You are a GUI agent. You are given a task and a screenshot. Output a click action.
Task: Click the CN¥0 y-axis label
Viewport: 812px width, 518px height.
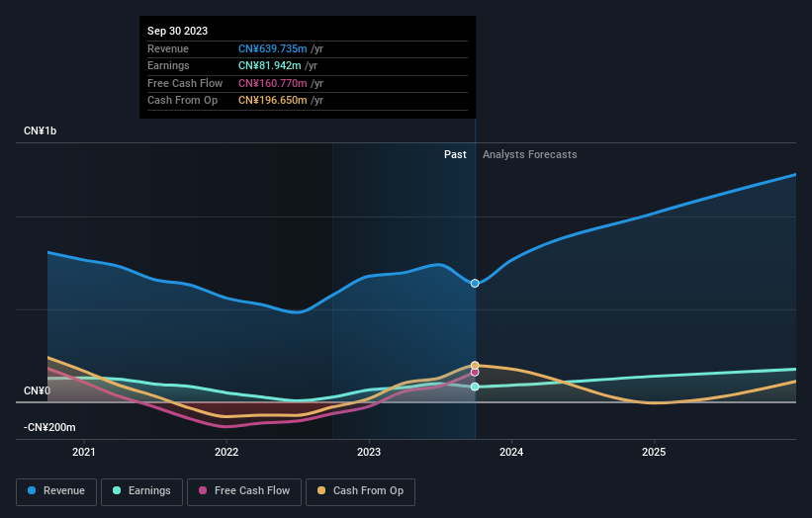(37, 390)
